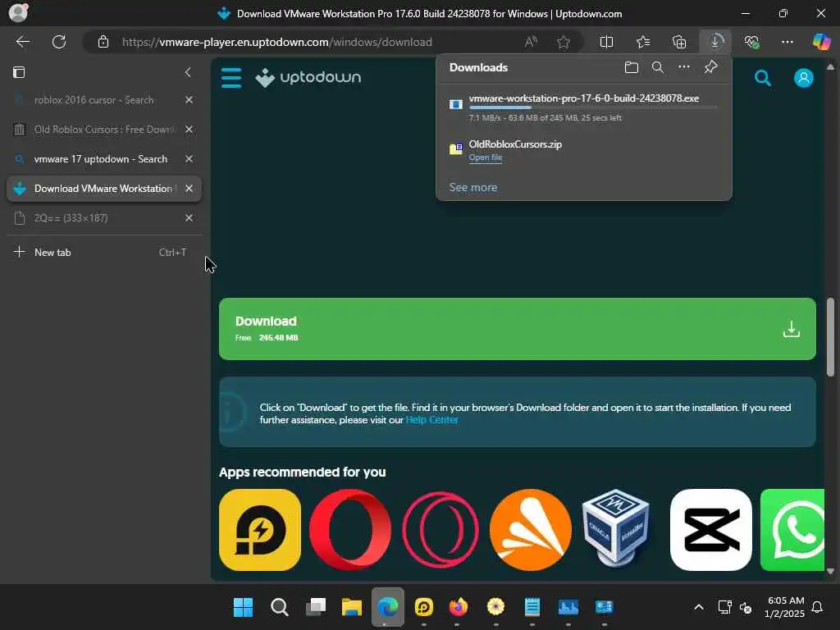Open Read aloud icon in address bar
Screen dimensions: 840x630
(x=531, y=42)
